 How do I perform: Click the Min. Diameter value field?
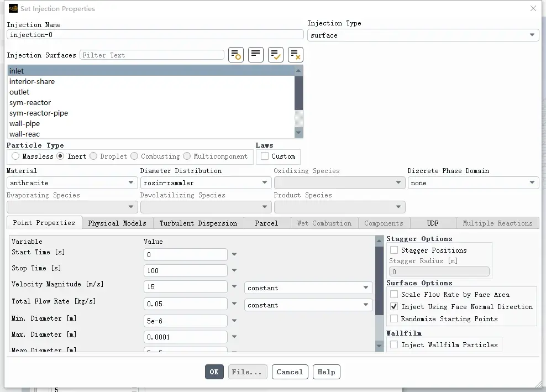186,321
